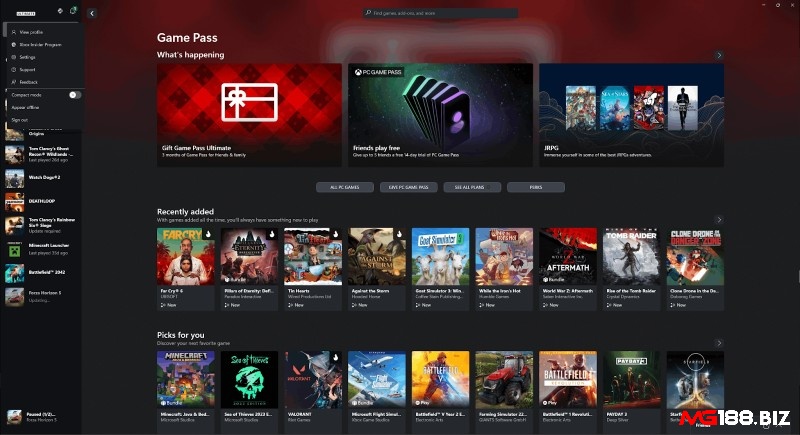The height and width of the screenshot is (435, 800).
Task: Click the Ultimate profile badge
Action: click(x=26, y=14)
